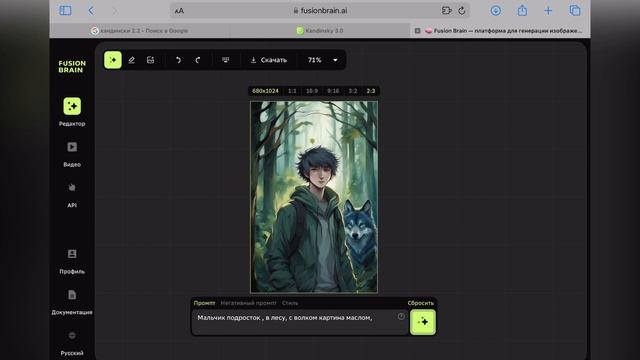Select the eraser tool in toolbar

[x=131, y=60]
